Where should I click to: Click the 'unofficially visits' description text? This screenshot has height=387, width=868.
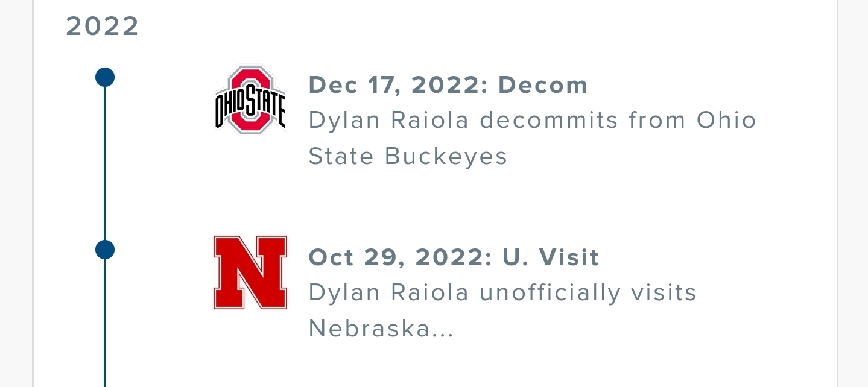pos(588,293)
